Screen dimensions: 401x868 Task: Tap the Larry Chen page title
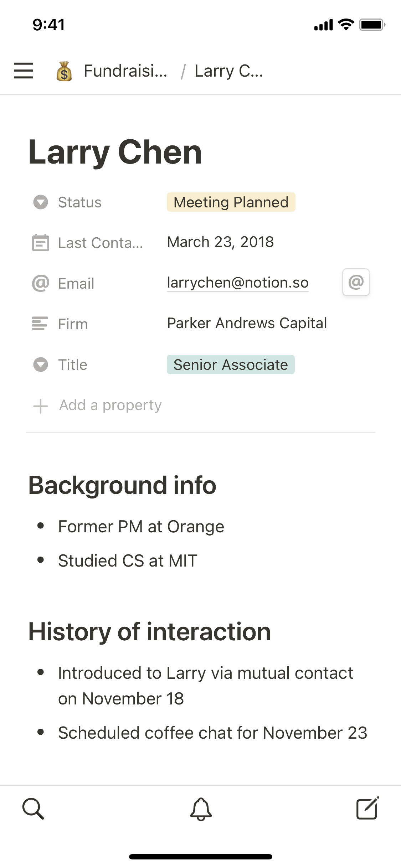click(115, 152)
